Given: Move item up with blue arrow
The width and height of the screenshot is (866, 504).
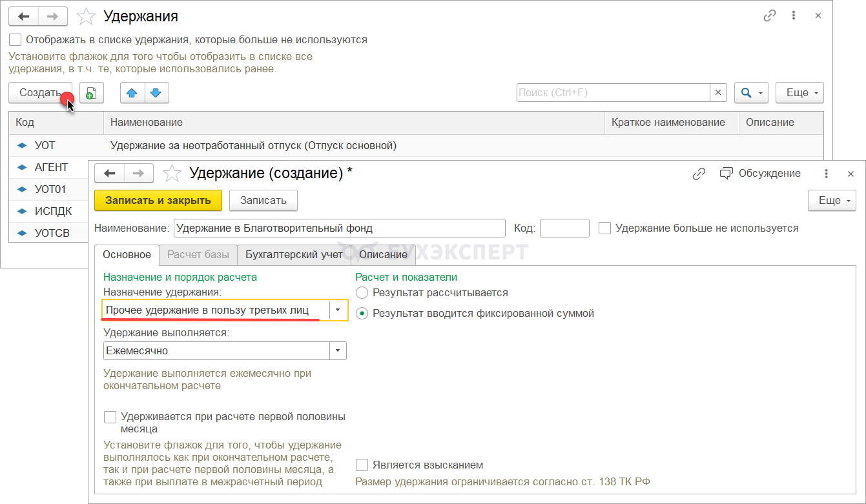Looking at the screenshot, I should pos(132,93).
